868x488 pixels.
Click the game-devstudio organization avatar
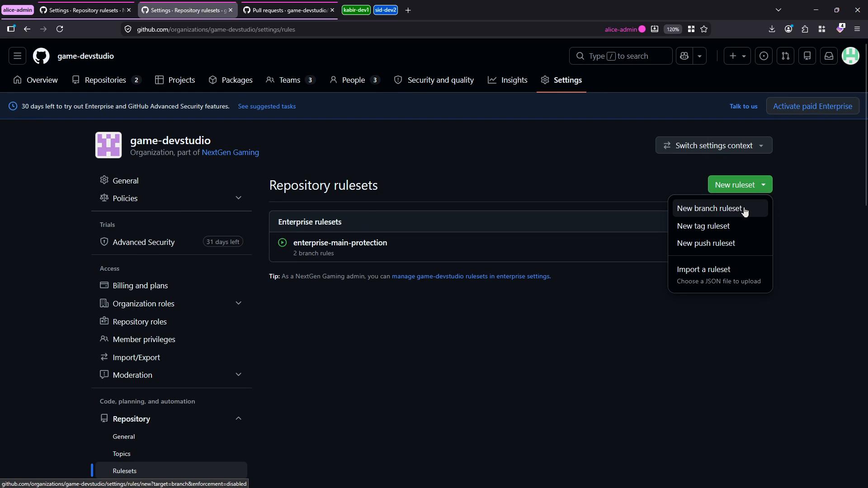click(x=108, y=145)
